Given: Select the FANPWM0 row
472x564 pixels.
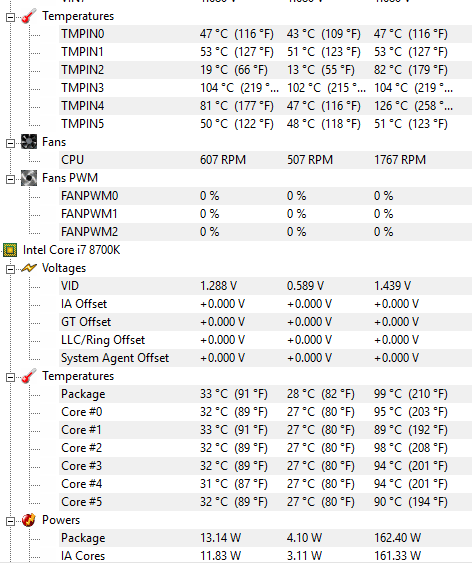Looking at the screenshot, I should point(266,196).
